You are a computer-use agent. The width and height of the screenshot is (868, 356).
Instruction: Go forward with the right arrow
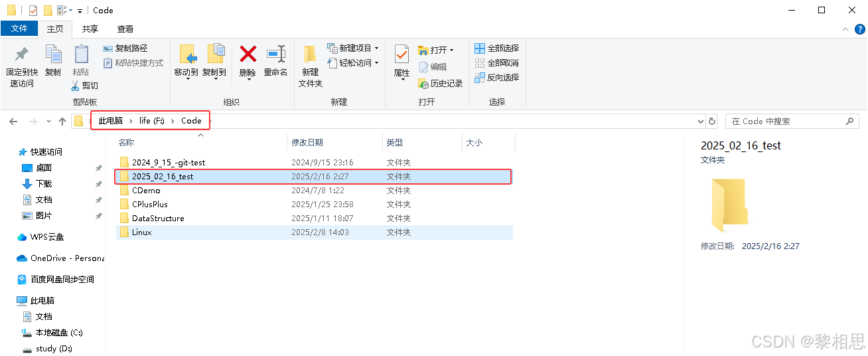pos(33,121)
